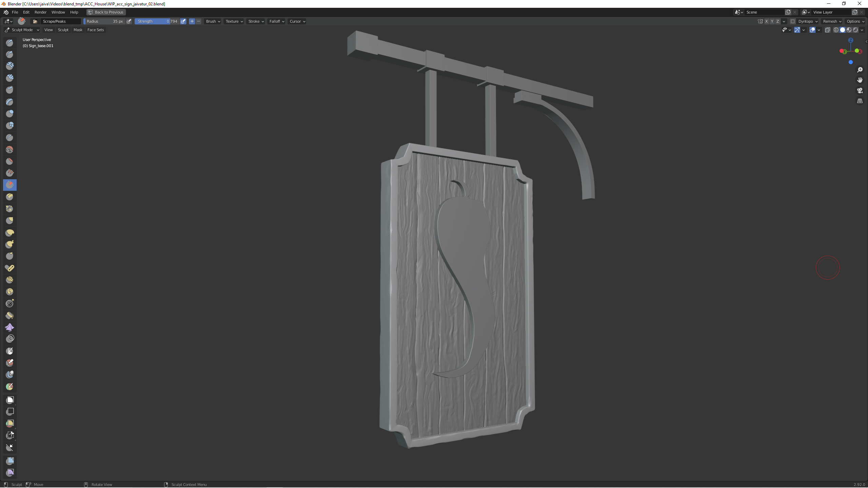
Task: Click the Back to Previous button
Action: pos(106,12)
